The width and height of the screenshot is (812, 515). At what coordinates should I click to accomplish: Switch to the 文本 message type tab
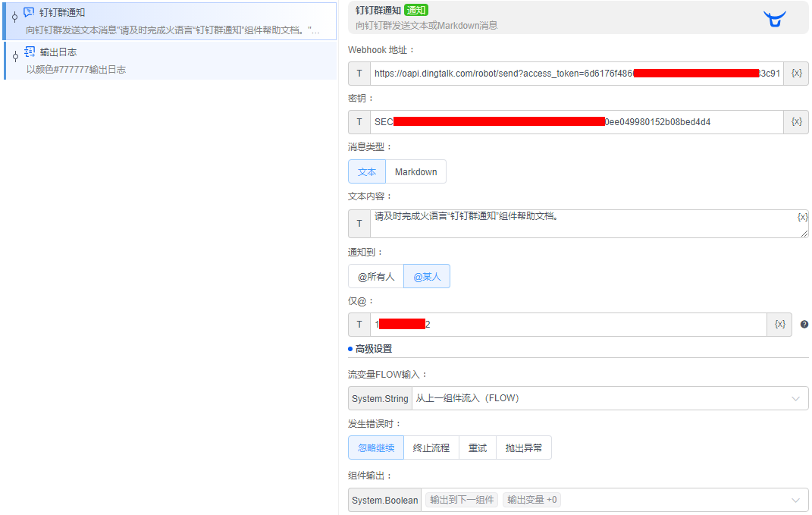(366, 171)
